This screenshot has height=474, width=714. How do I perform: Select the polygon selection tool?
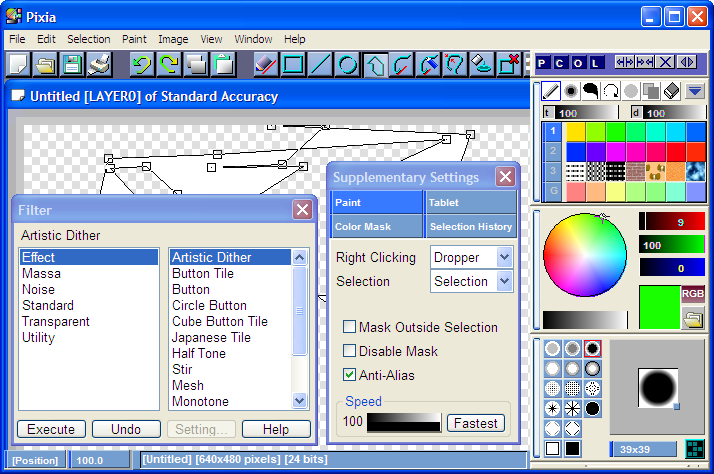click(x=375, y=64)
